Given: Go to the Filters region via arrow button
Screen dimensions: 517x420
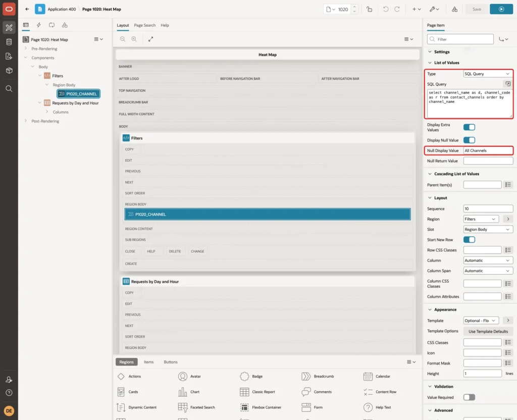Looking at the screenshot, I should [x=508, y=219].
